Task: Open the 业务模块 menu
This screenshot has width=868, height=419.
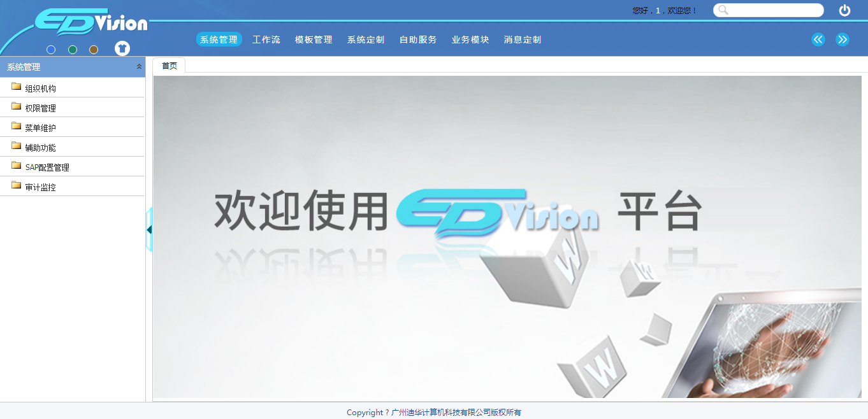Action: pos(470,39)
